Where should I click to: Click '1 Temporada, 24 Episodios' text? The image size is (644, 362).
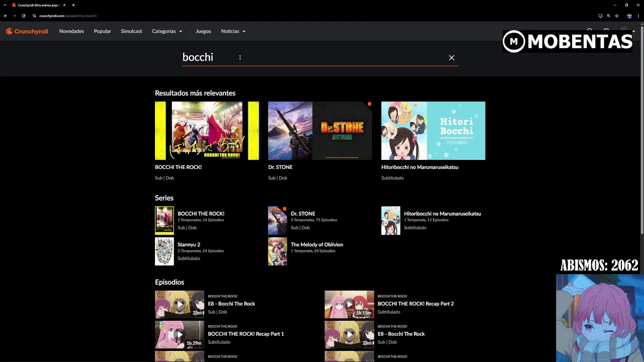pyautogui.click(x=313, y=251)
